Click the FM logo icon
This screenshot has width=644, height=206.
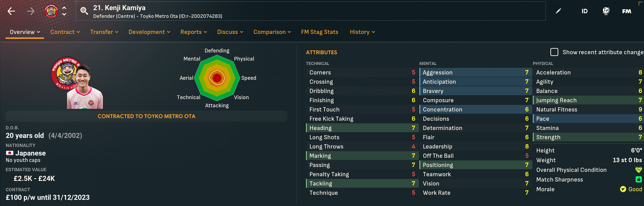(626, 11)
